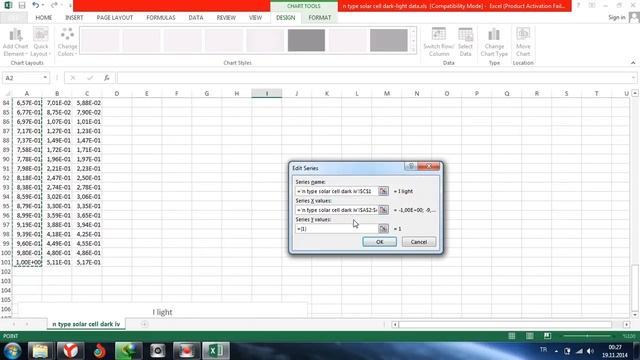Open Quick Layout gallery
The image size is (640, 360).
pos(40,42)
